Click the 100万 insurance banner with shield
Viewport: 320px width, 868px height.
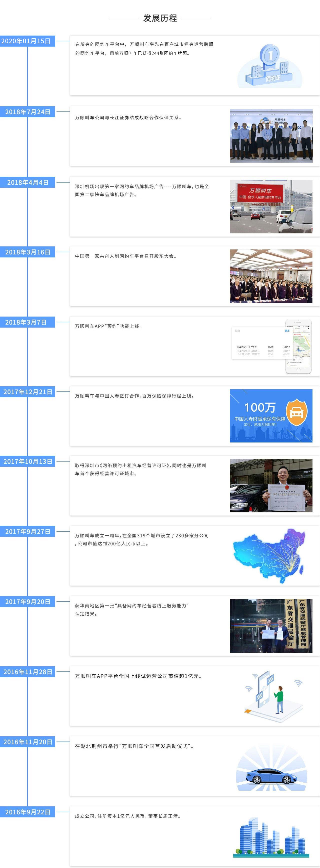tap(271, 415)
